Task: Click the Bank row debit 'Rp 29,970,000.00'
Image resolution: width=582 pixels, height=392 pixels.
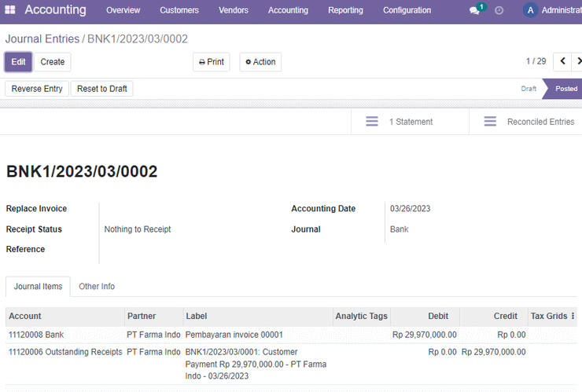Action: coord(424,335)
